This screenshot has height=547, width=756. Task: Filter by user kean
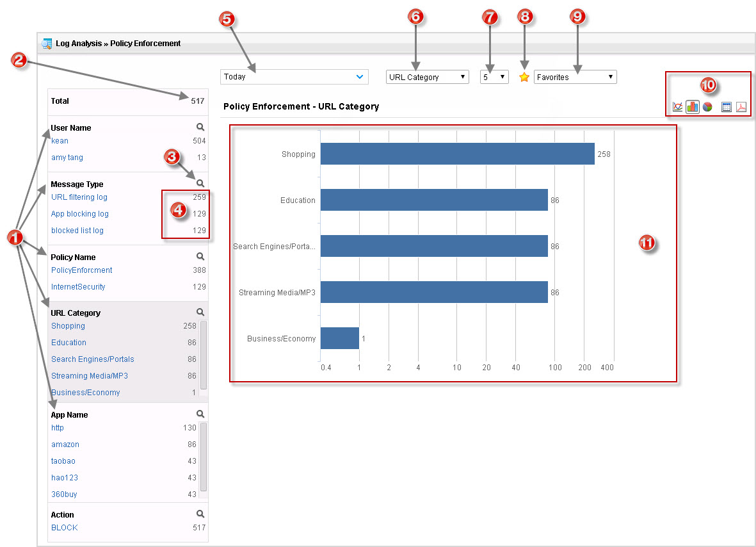[x=60, y=141]
